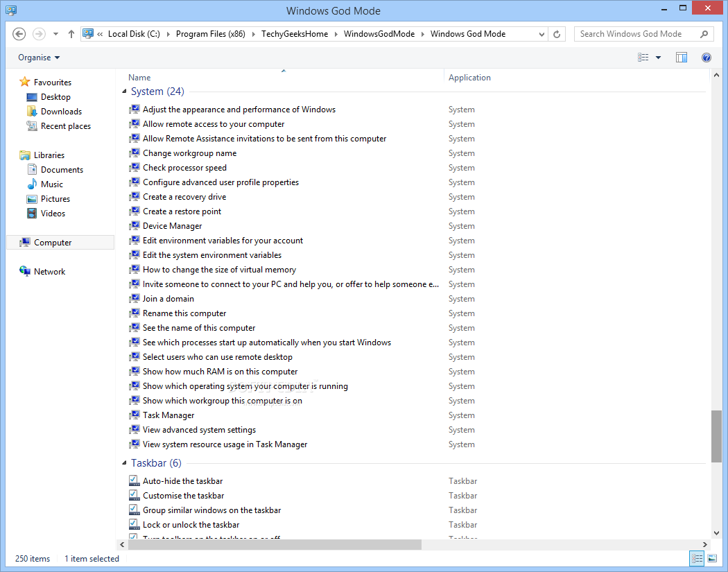The width and height of the screenshot is (728, 572).
Task: Select users who can use remote desktop
Action: tap(217, 357)
